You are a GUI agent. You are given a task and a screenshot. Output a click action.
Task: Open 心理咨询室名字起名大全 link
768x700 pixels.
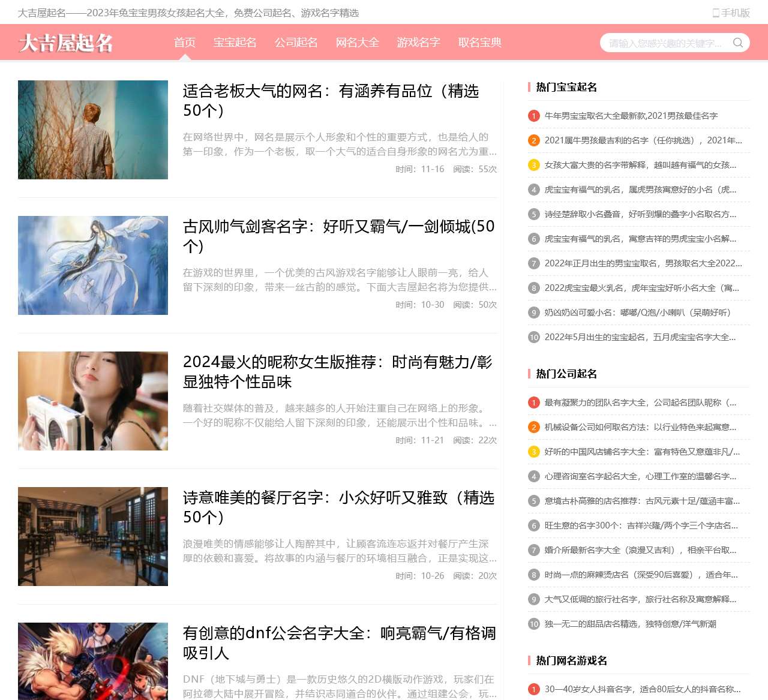pos(640,476)
